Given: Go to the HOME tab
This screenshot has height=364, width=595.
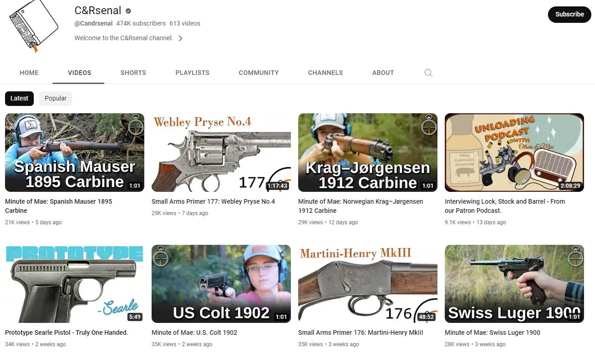Looking at the screenshot, I should point(29,73).
